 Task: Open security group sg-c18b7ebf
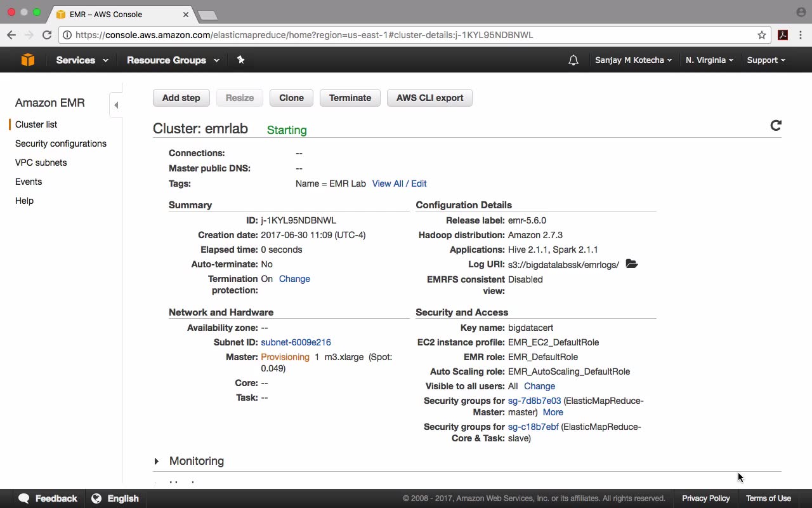pos(533,427)
